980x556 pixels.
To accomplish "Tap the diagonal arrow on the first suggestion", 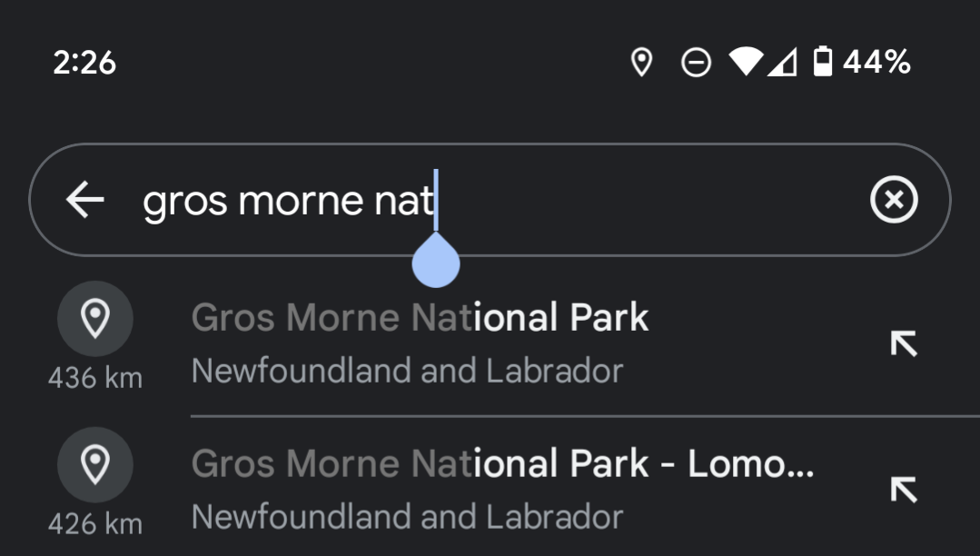I will click(902, 343).
